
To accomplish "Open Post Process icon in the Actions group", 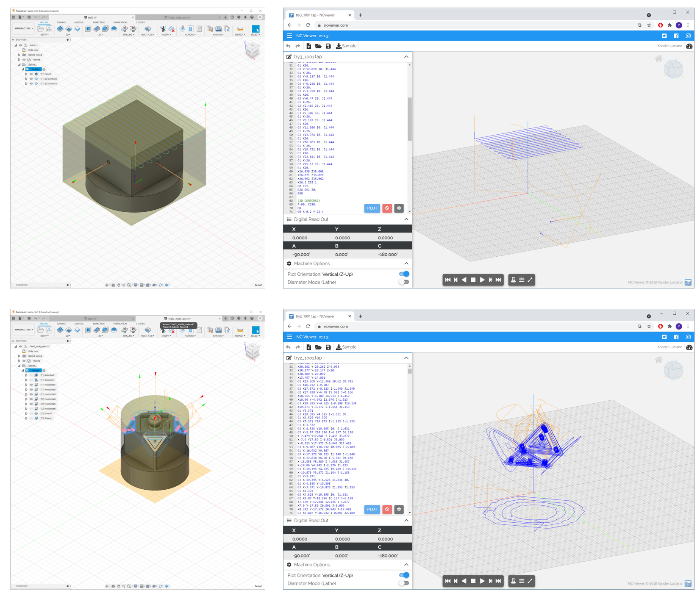I will coord(190,29).
